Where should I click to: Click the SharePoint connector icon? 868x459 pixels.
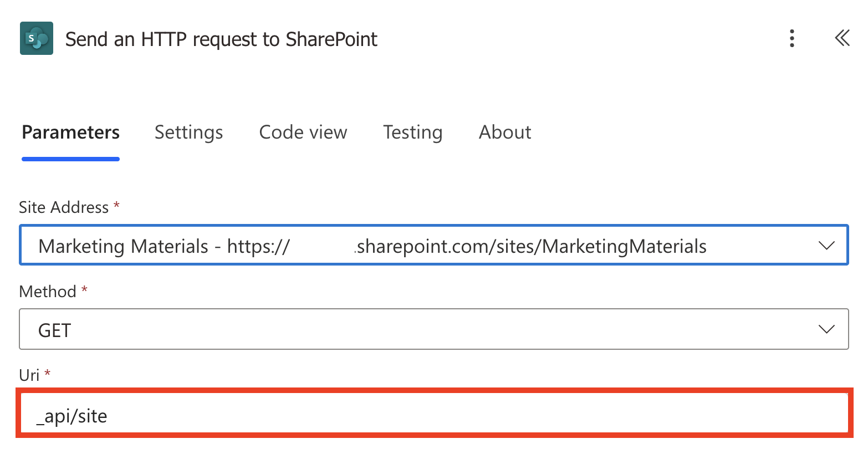(x=37, y=38)
